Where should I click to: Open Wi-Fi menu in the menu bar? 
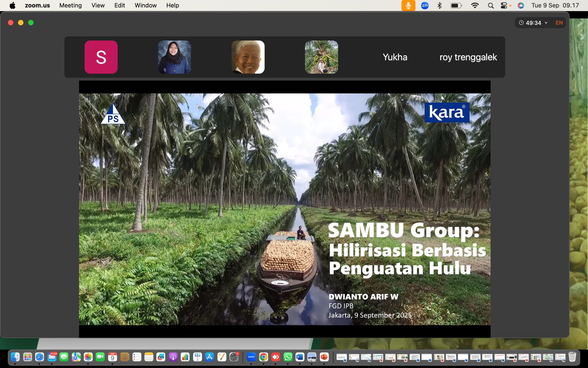(475, 6)
